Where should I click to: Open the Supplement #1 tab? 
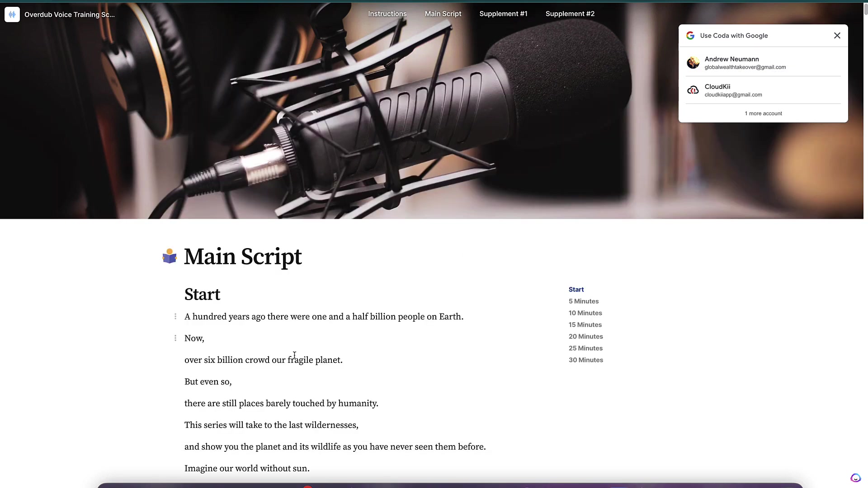pyautogui.click(x=503, y=14)
